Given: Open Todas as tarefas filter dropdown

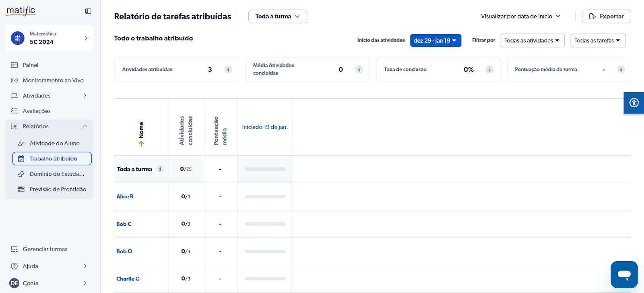Looking at the screenshot, I should coord(597,40).
